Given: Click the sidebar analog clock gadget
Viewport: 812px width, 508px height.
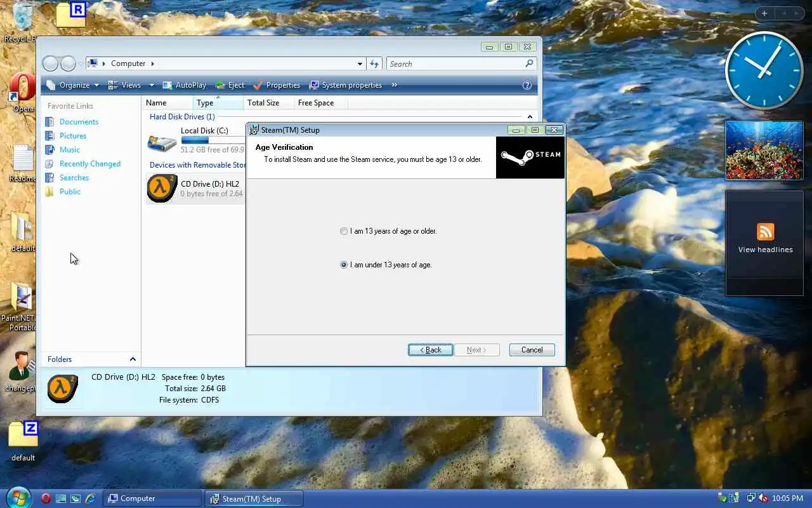Looking at the screenshot, I should coord(764,70).
